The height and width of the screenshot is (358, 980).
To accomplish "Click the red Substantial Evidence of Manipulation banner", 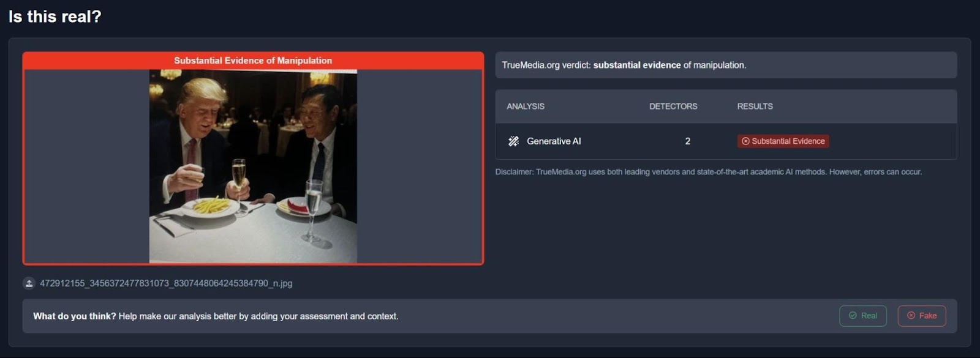I will tap(253, 61).
